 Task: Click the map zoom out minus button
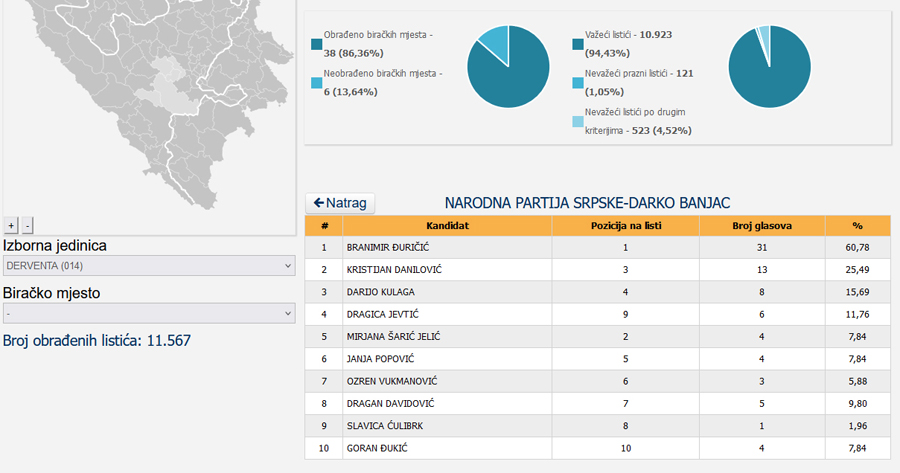(x=27, y=225)
